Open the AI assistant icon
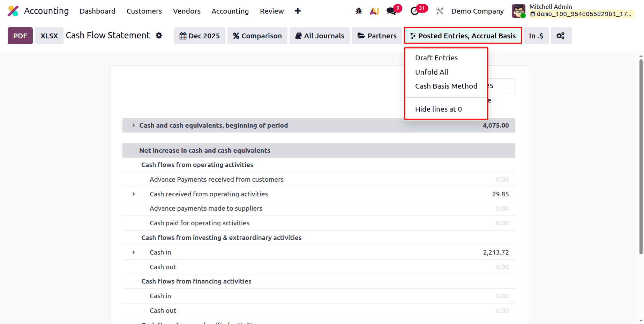 click(x=374, y=11)
